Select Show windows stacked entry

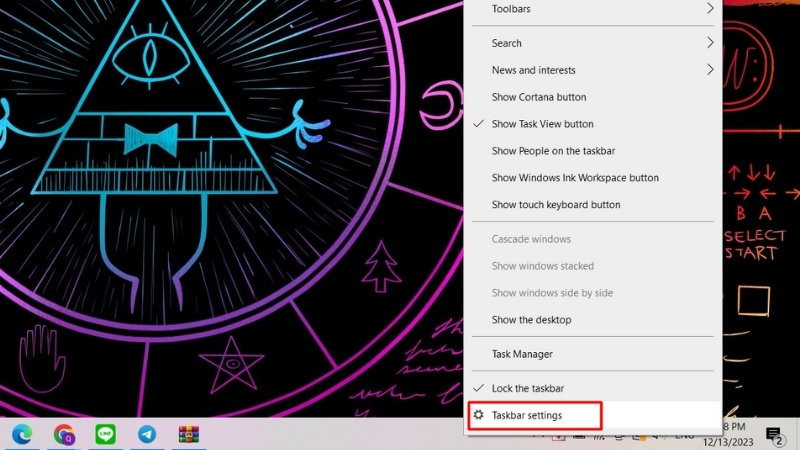coord(593,266)
